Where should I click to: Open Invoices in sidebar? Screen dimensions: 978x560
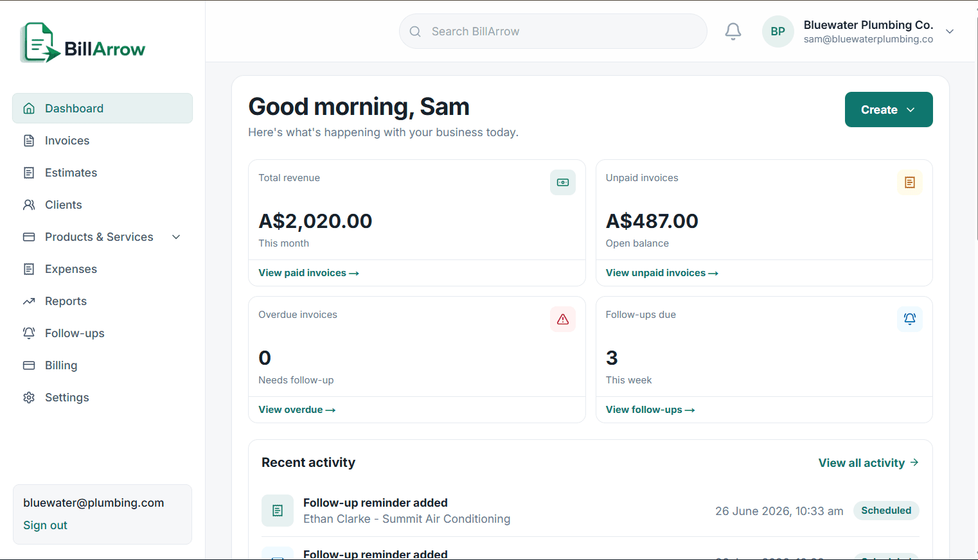(x=102, y=141)
